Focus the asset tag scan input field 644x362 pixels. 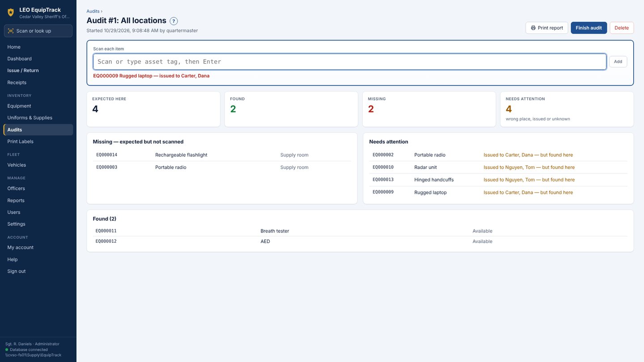(x=350, y=62)
